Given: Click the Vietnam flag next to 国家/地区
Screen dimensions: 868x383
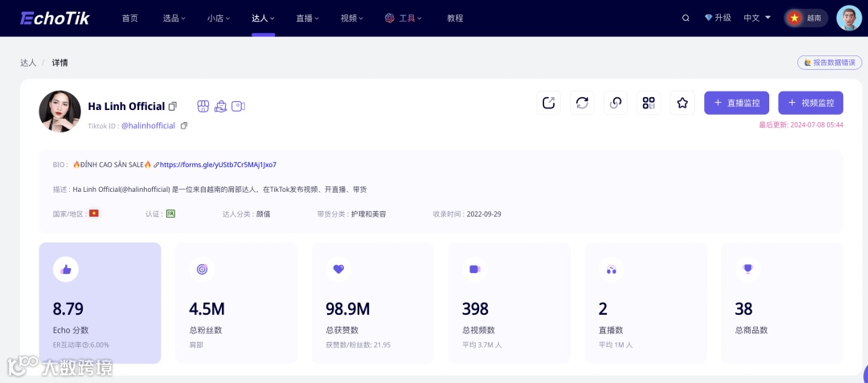Looking at the screenshot, I should click(x=93, y=214).
